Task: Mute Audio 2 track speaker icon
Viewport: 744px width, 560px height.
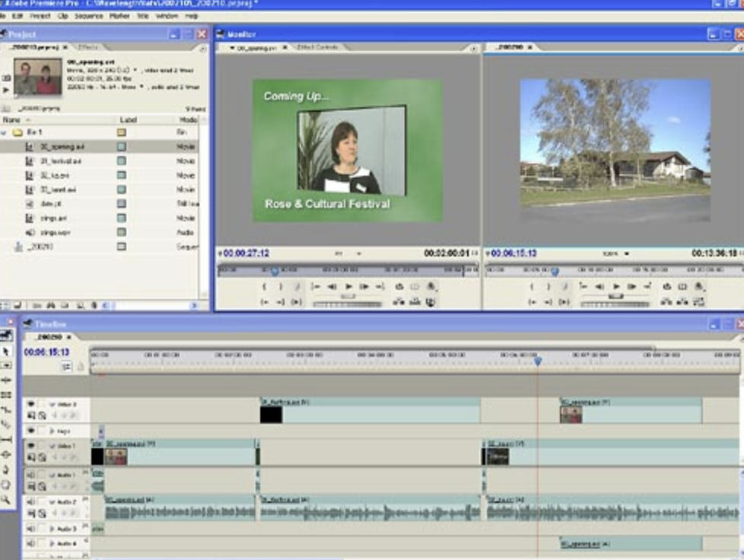Action: (x=31, y=501)
